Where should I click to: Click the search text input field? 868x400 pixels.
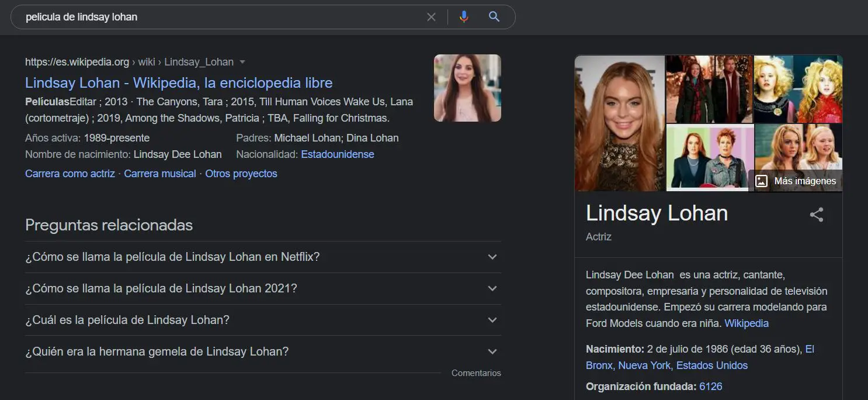coord(222,17)
